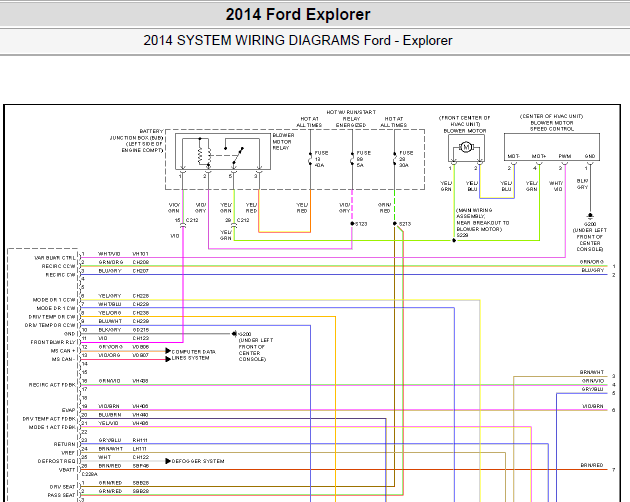Click the arrow pointing to 'DEFOGGER SYSTEM'
The height and width of the screenshot is (502, 630).
[x=168, y=461]
